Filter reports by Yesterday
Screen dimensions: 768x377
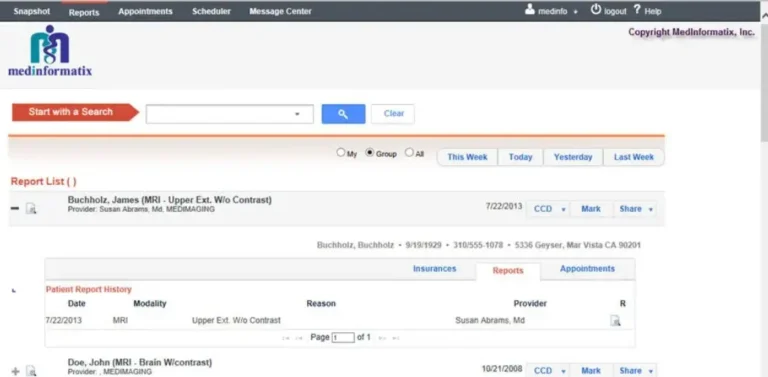[573, 157]
